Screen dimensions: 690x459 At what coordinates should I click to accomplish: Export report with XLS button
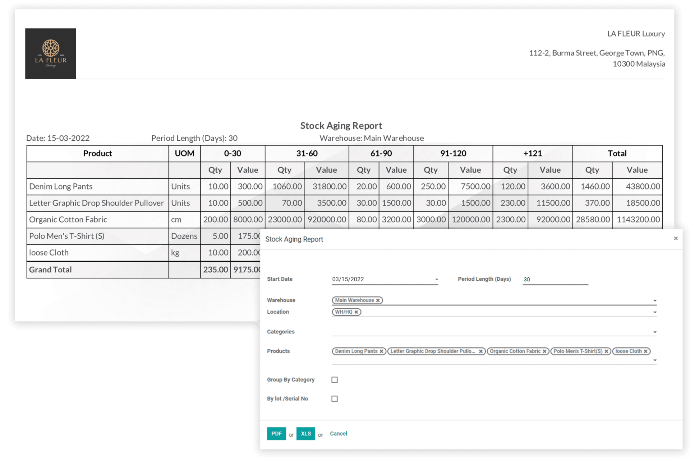[x=305, y=433]
